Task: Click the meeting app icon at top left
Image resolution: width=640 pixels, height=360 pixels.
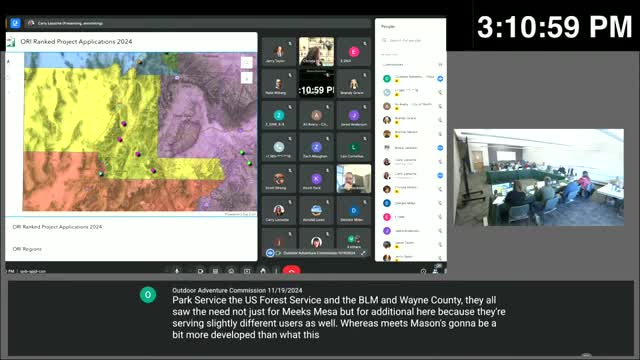Action: pyautogui.click(x=16, y=23)
